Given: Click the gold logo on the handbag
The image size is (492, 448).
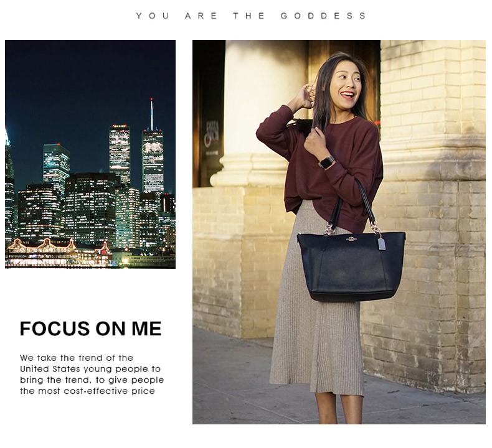Looking at the screenshot, I should pos(352,240).
